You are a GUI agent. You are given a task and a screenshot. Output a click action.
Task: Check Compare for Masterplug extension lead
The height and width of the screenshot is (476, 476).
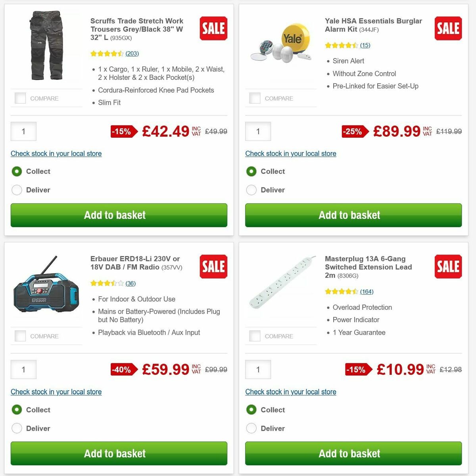[x=254, y=335]
